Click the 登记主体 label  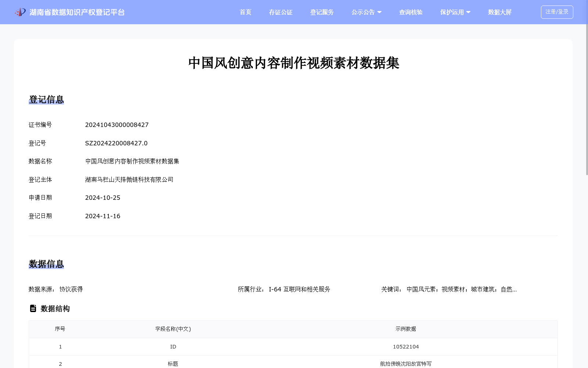(x=40, y=180)
